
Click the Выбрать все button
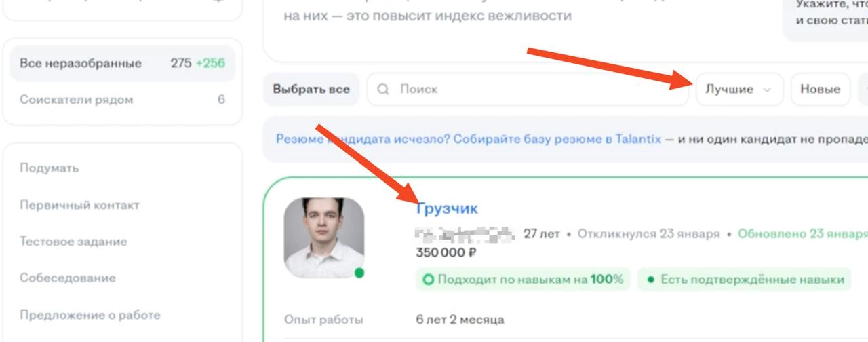(x=311, y=89)
